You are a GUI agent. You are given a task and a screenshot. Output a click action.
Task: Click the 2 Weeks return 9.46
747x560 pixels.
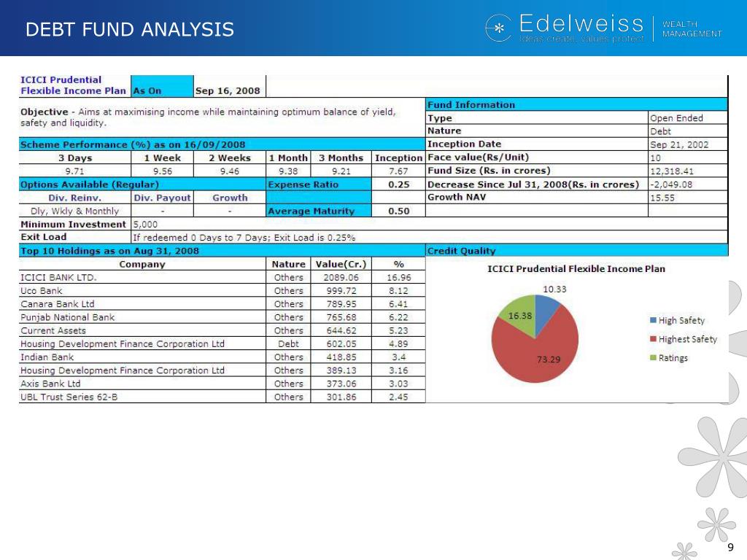(230, 171)
